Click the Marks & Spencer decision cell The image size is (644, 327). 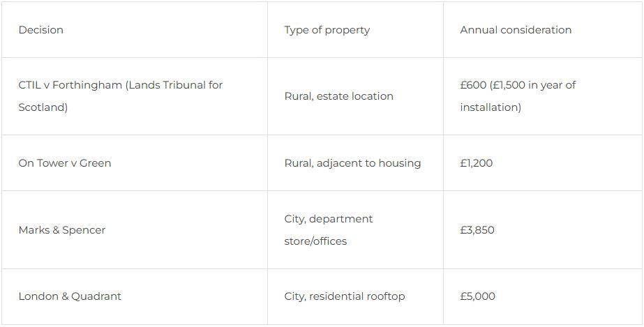click(62, 230)
